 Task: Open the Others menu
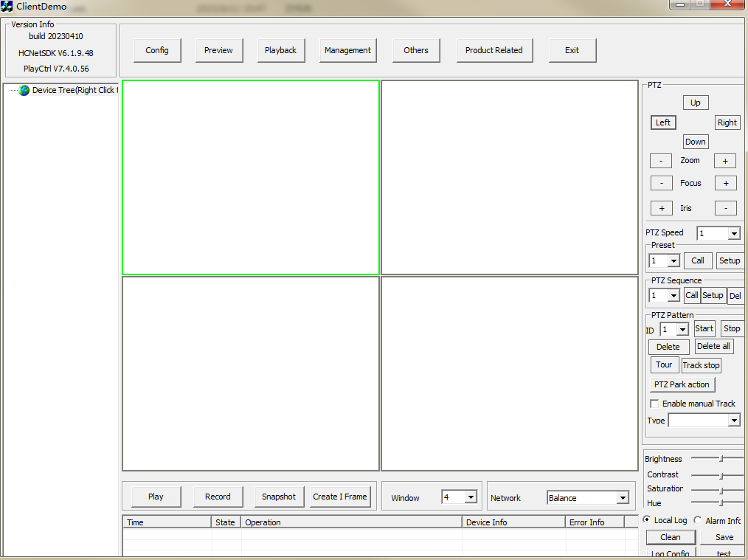coord(416,50)
